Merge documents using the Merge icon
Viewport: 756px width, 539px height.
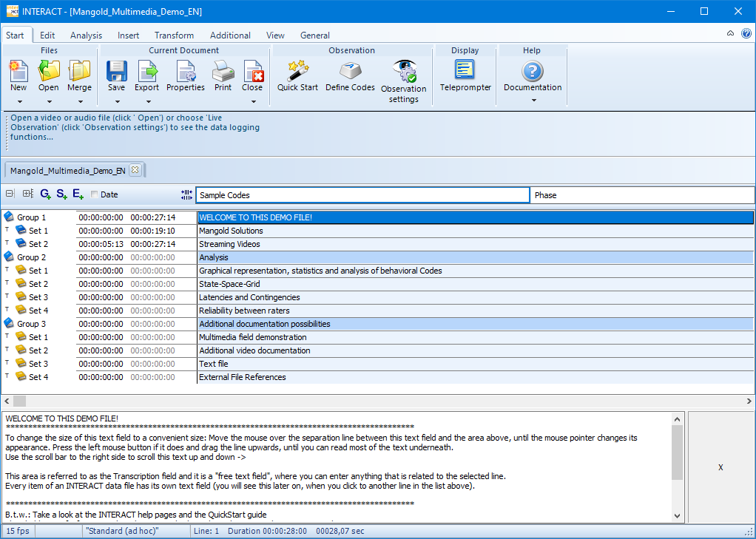click(79, 76)
